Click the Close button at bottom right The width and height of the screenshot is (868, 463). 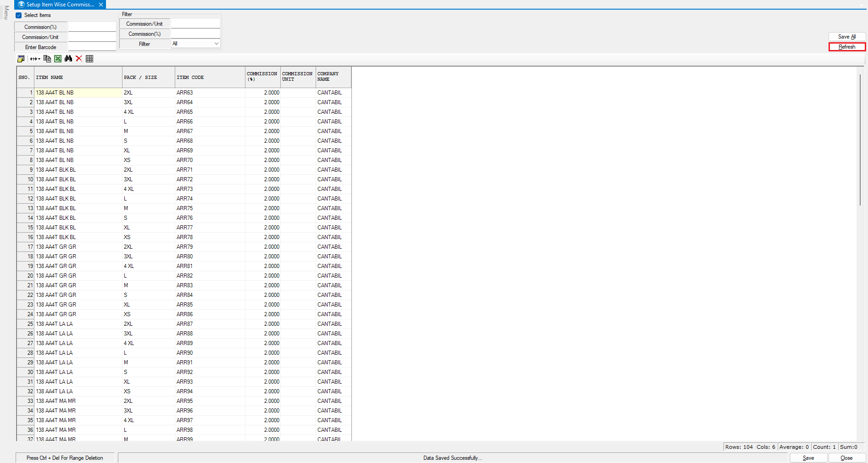846,458
